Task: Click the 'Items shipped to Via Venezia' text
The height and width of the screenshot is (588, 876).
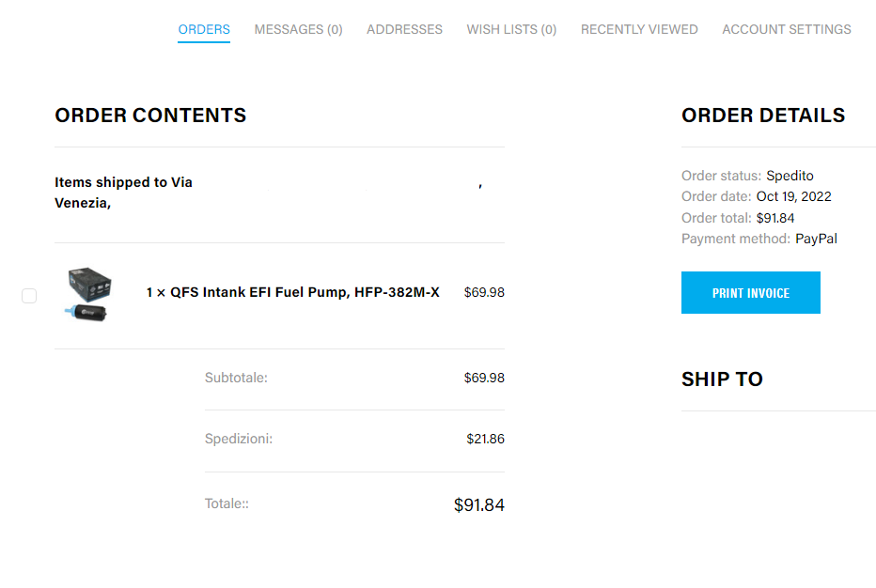Action: pos(123,191)
